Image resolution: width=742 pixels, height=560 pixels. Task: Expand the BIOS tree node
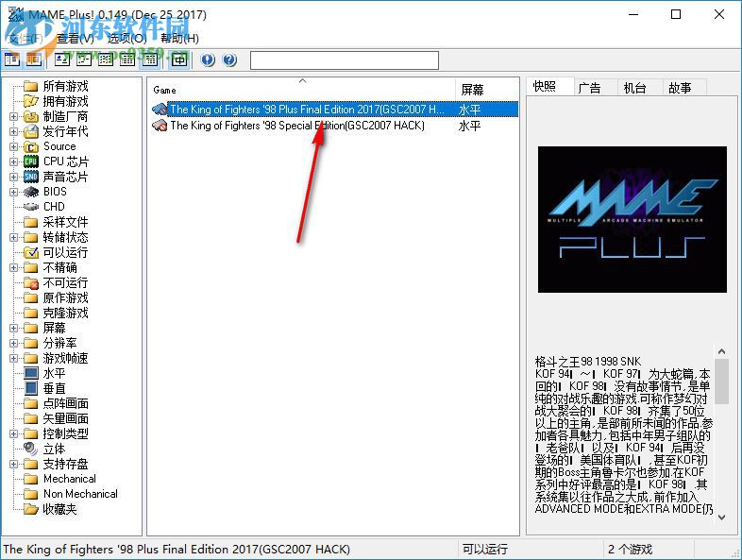click(13, 192)
